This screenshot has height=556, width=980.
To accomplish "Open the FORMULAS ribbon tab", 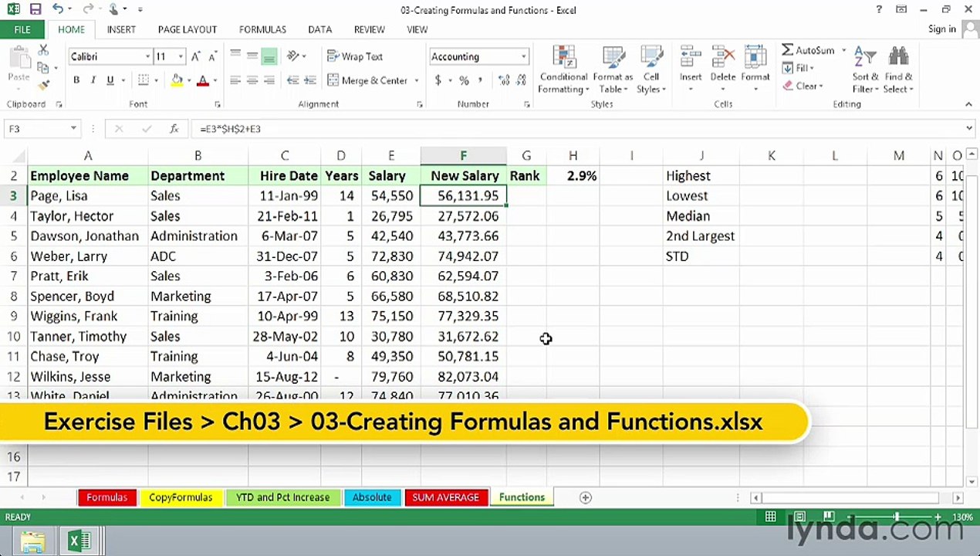I will coord(262,29).
